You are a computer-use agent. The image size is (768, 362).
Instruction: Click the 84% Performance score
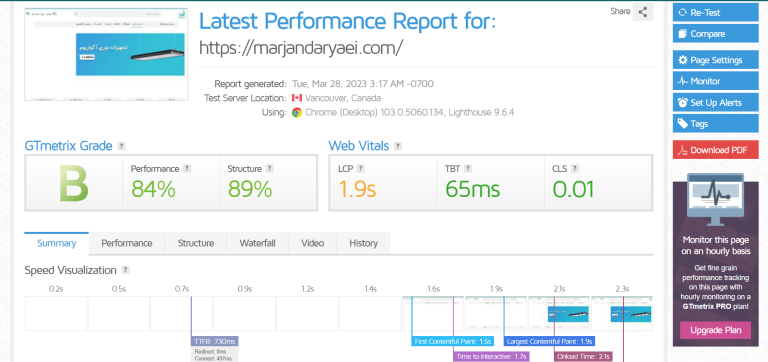click(153, 190)
